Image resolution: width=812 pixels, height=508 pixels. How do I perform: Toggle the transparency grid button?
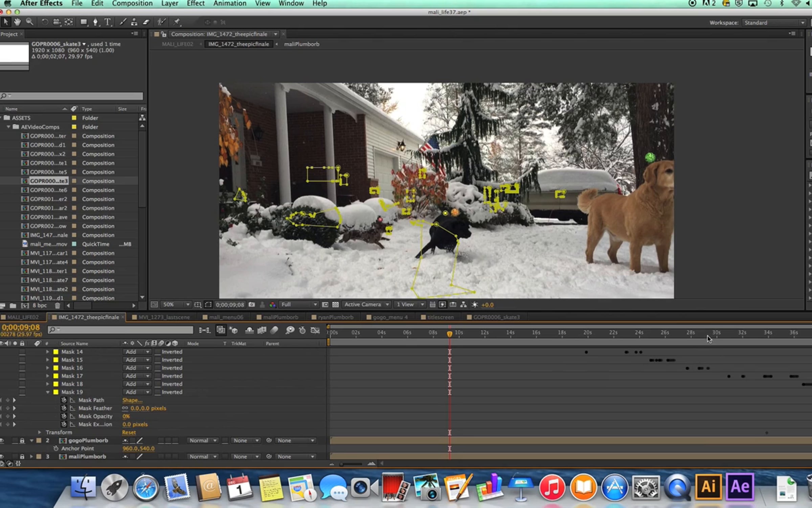(x=335, y=304)
